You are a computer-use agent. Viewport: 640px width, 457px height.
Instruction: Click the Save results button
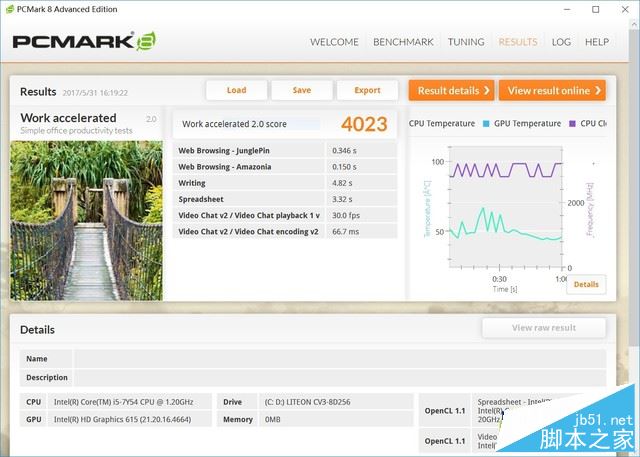pos(302,90)
